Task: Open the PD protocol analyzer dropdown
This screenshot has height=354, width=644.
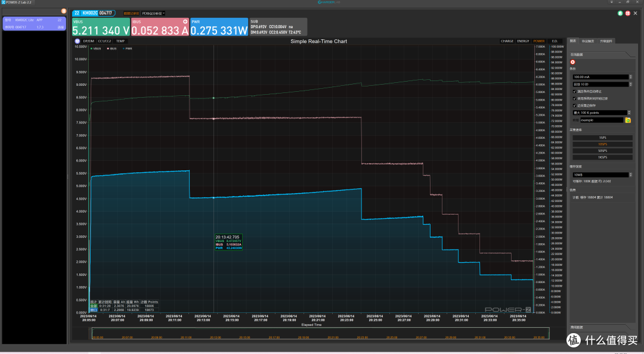Action: tap(153, 14)
